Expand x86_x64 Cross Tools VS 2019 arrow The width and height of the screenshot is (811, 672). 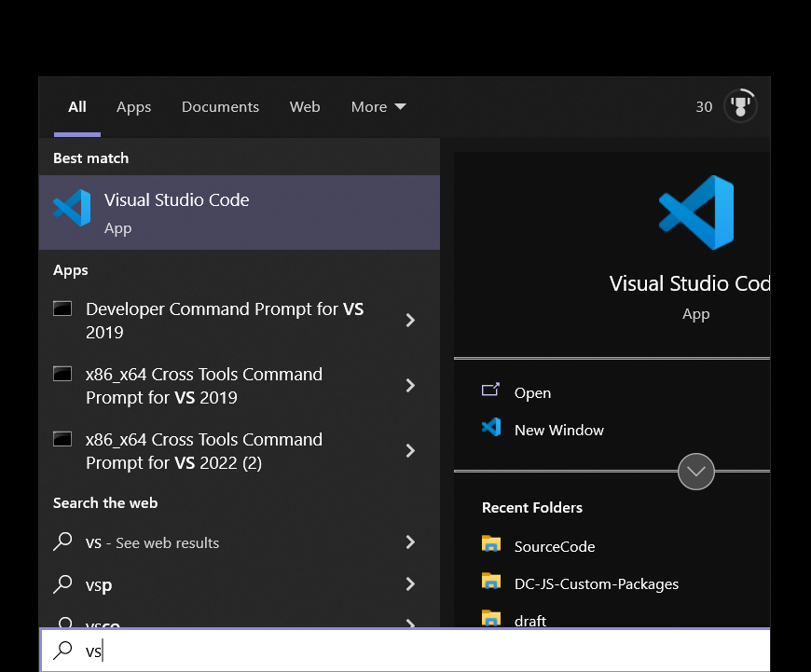pos(410,386)
